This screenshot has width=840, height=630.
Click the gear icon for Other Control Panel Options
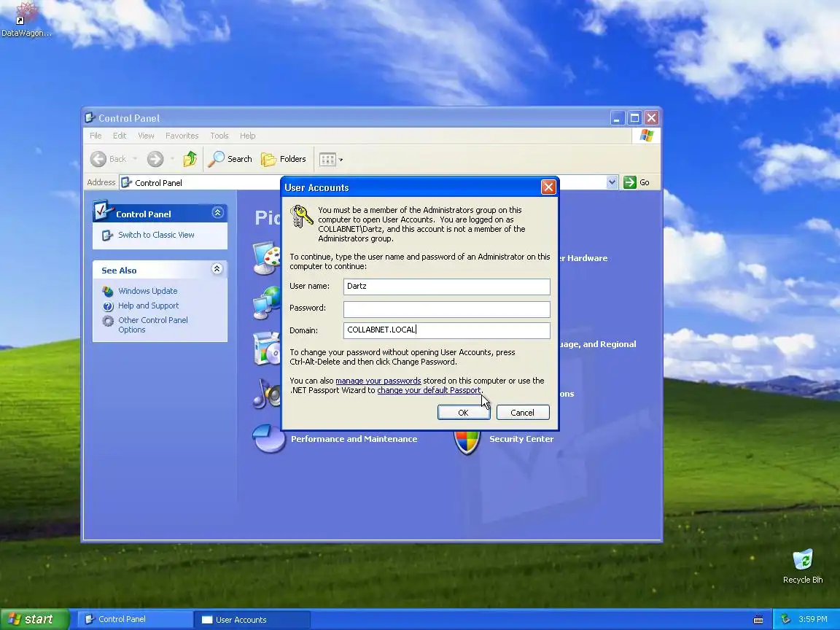(x=108, y=321)
